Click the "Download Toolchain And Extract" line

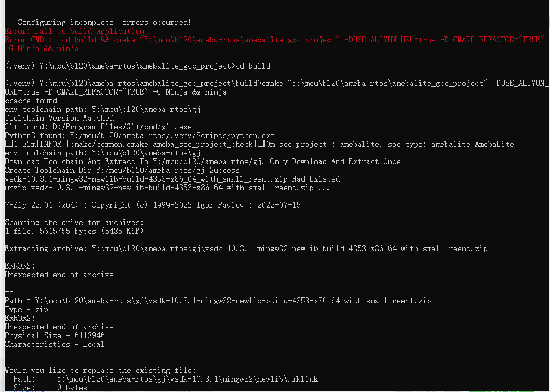tap(203, 161)
